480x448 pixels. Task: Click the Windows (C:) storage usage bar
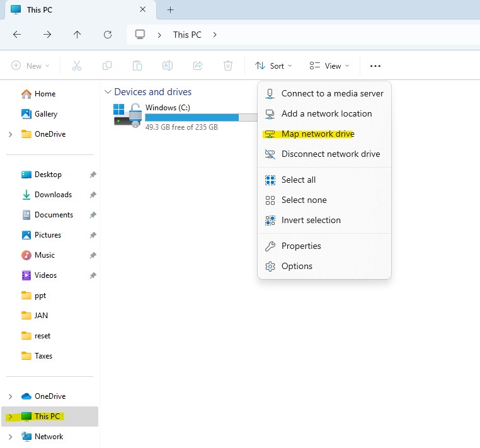[x=201, y=117]
